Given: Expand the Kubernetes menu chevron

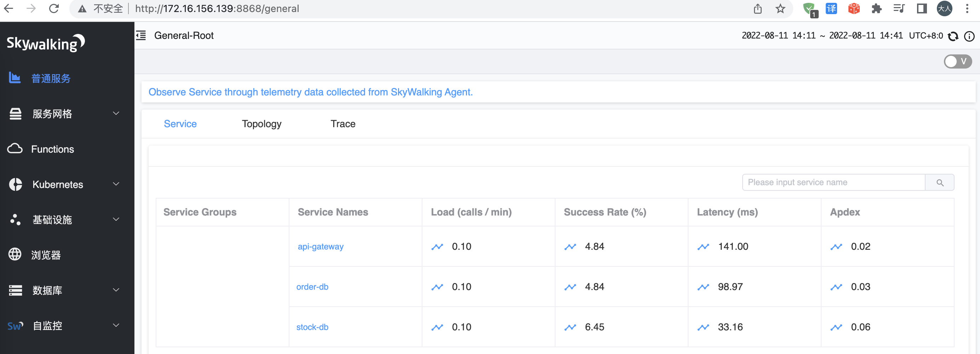Looking at the screenshot, I should coord(116,184).
